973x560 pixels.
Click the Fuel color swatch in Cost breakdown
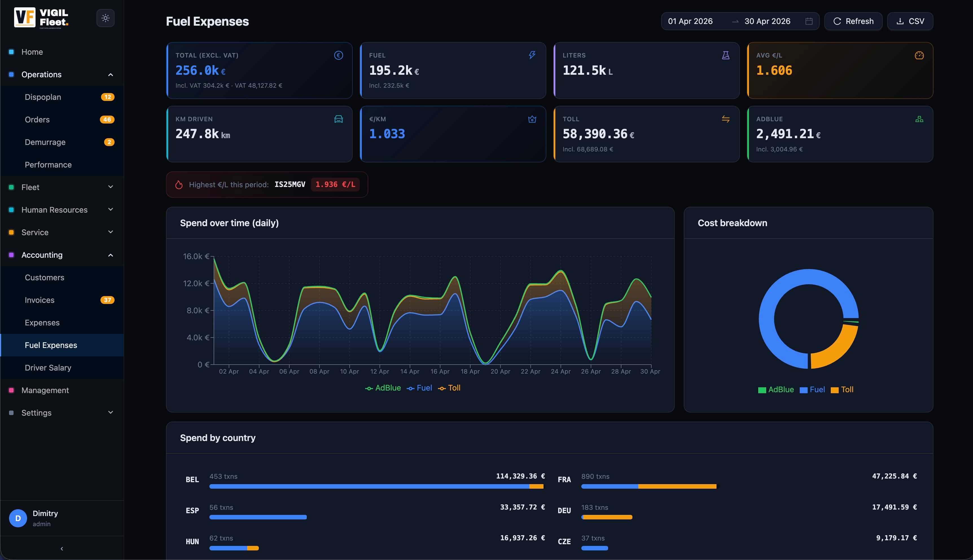[803, 390]
